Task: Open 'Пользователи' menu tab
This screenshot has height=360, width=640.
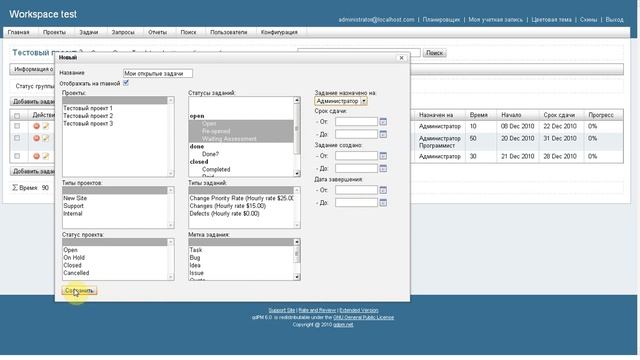Action: pos(229,32)
